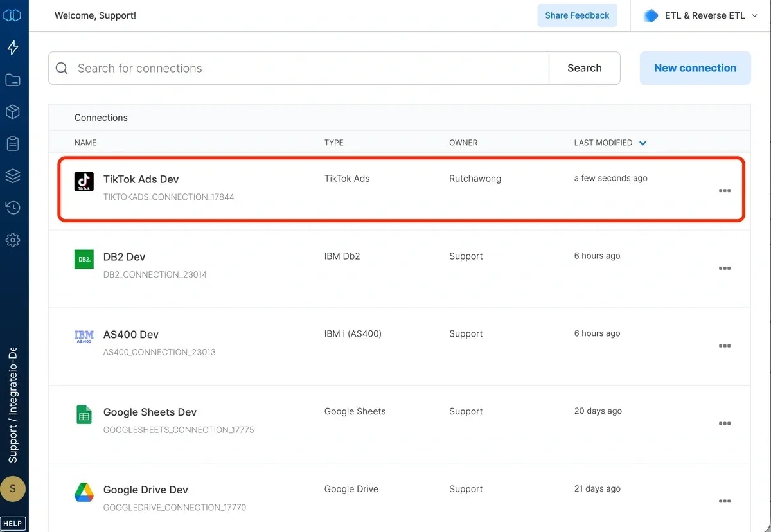The image size is (771, 532).
Task: Click the Connections section heading
Action: click(101, 118)
